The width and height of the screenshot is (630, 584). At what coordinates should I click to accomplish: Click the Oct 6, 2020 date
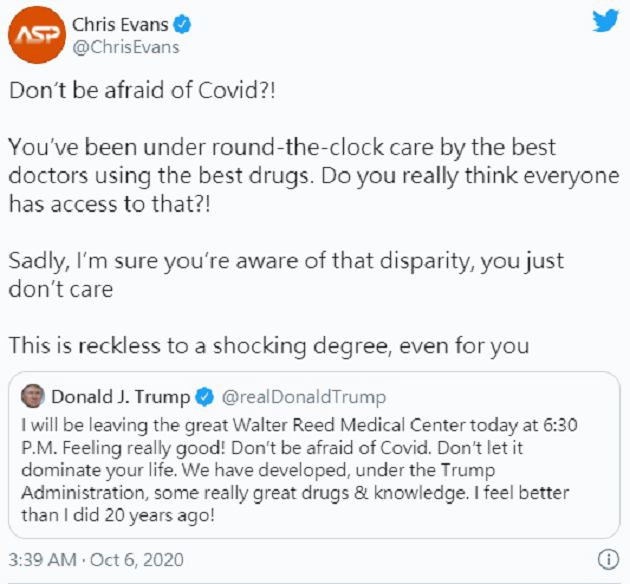[x=137, y=559]
